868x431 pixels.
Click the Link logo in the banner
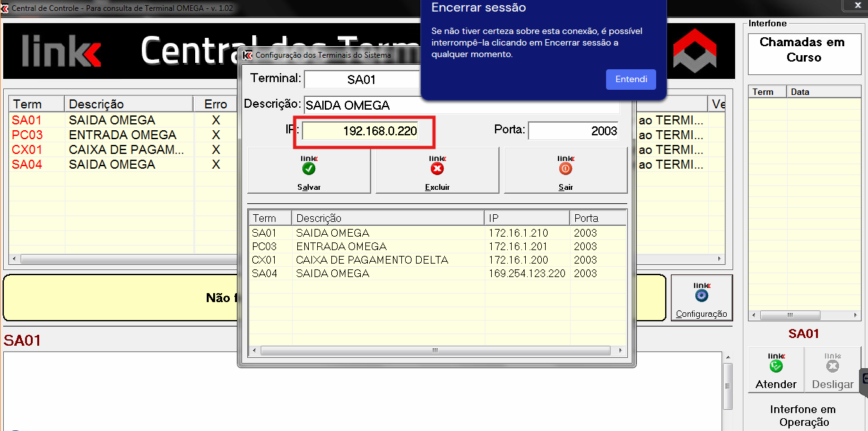coord(62,51)
